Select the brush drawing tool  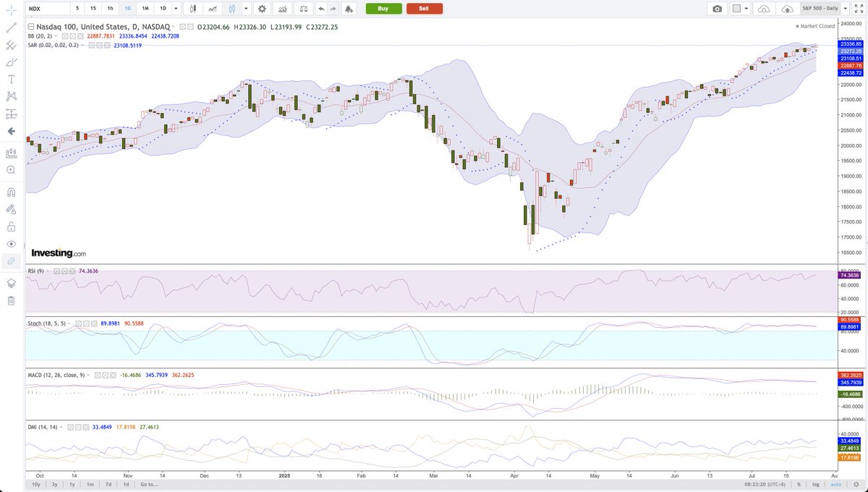coord(11,61)
